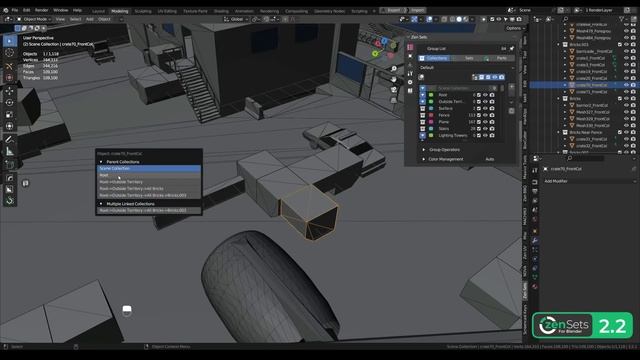Open the Render menu
This screenshot has height=360, width=640.
(41, 10)
